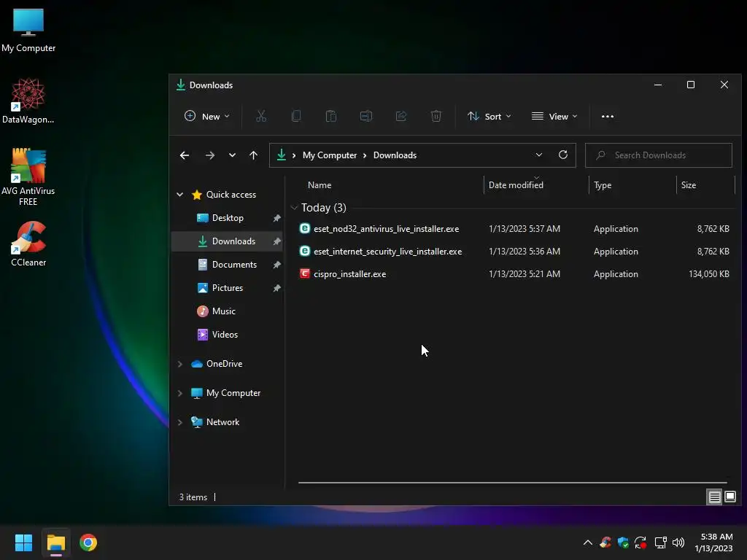Click the Cut scissors icon in toolbar
This screenshot has width=747, height=560.
coord(260,116)
